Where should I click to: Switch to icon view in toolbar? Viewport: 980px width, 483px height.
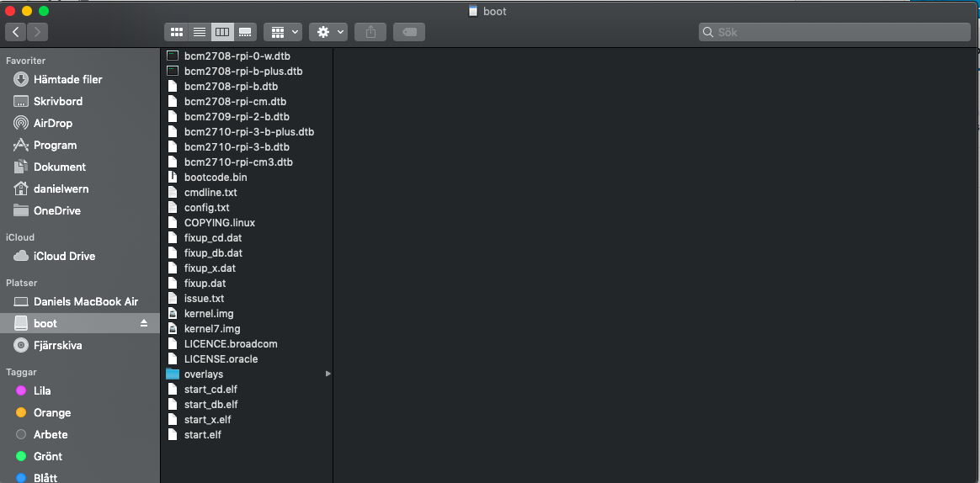tap(177, 32)
